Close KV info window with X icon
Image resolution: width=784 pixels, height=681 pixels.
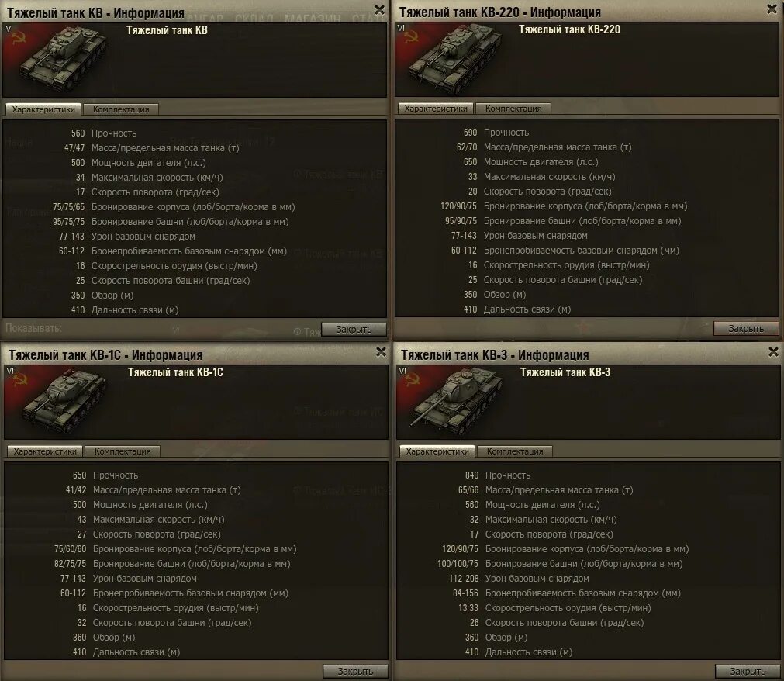379,10
